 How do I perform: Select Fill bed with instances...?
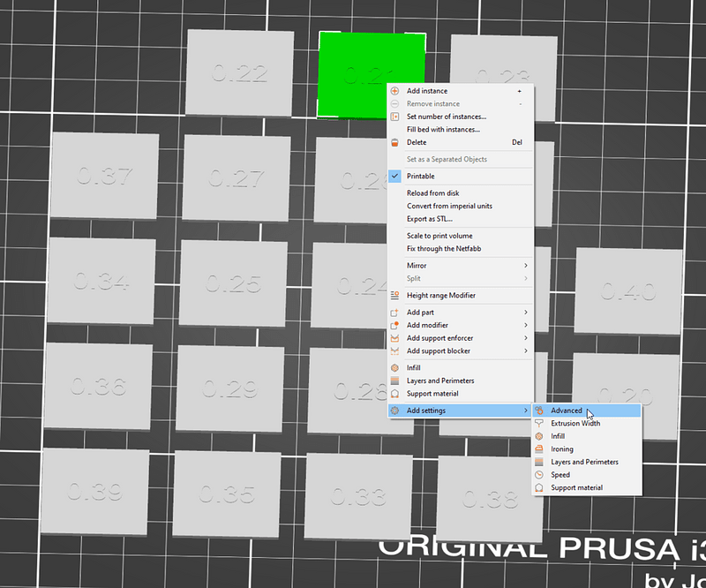tap(443, 130)
